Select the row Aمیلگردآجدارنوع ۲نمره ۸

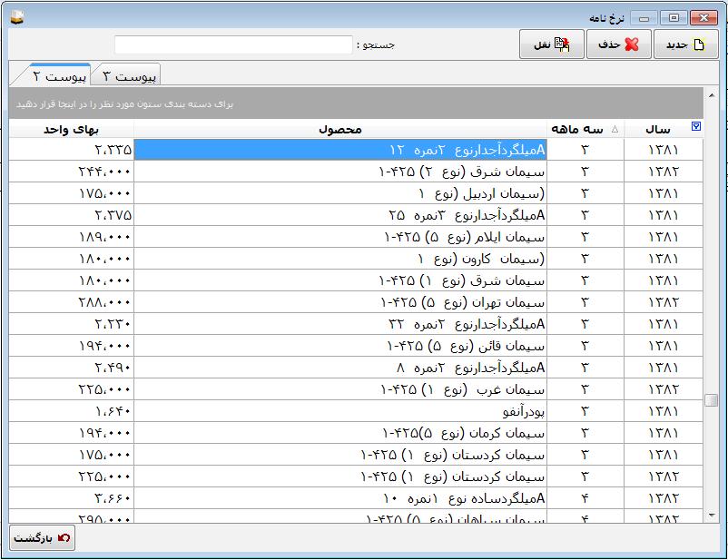[356, 368]
